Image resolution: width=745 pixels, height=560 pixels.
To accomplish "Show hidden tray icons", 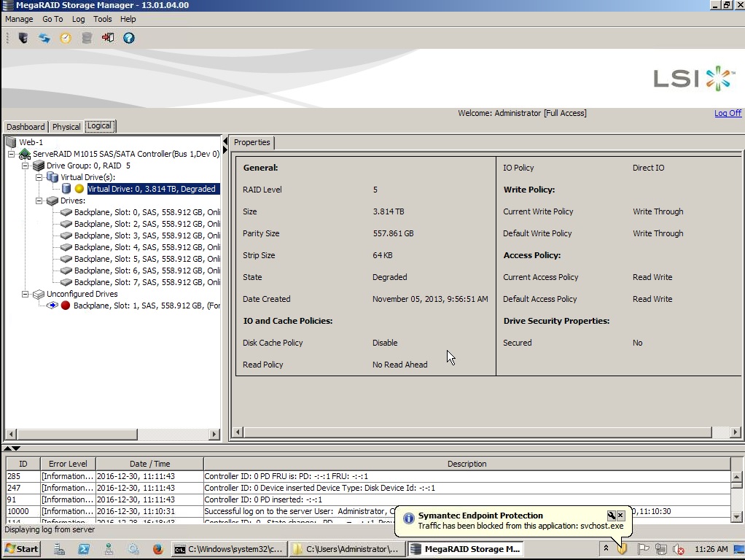I will [606, 548].
